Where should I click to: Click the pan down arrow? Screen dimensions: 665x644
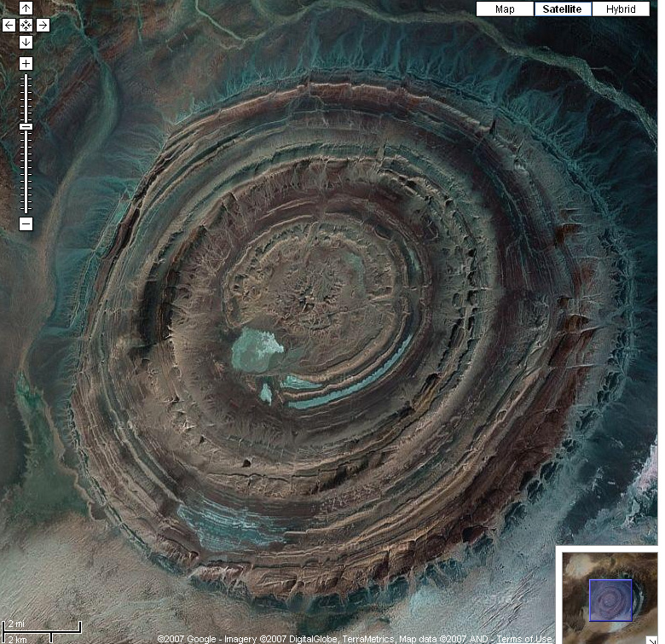(26, 42)
